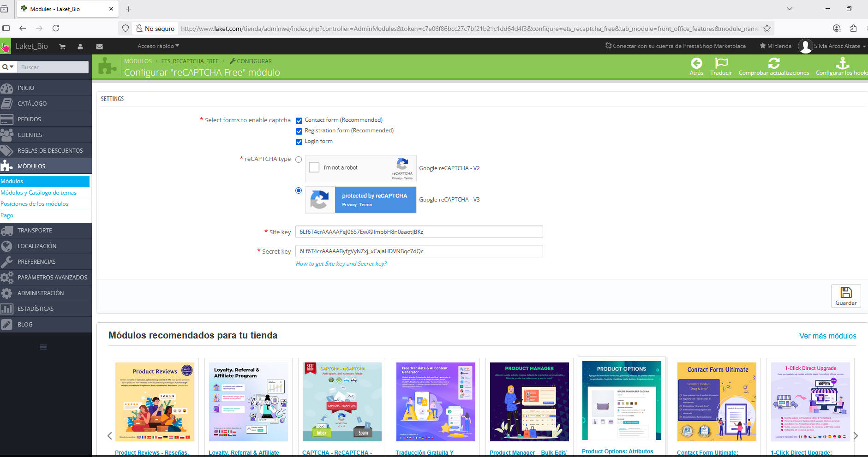Screen dimensions: 868x457
Task: Open Módulos y Catálogo de temas
Action: tap(39, 193)
